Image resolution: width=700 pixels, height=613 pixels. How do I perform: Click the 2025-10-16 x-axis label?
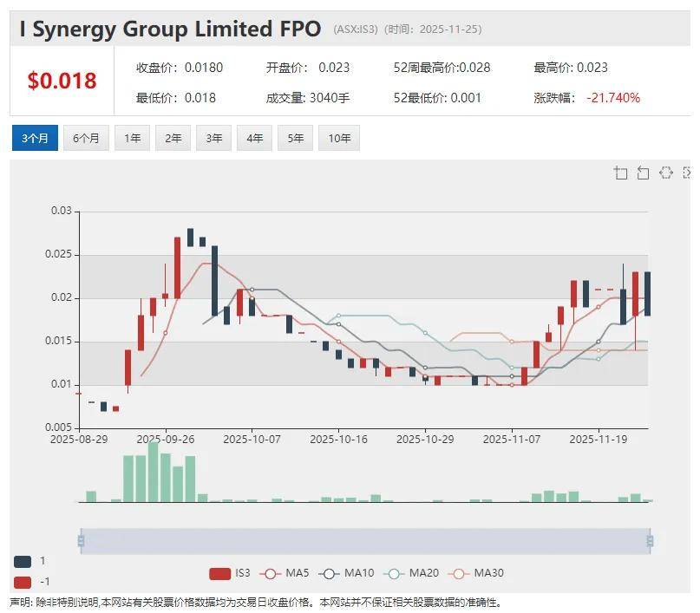[x=338, y=440]
